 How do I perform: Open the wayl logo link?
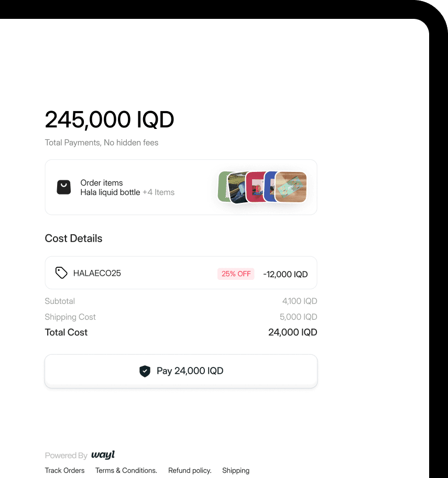[103, 454]
